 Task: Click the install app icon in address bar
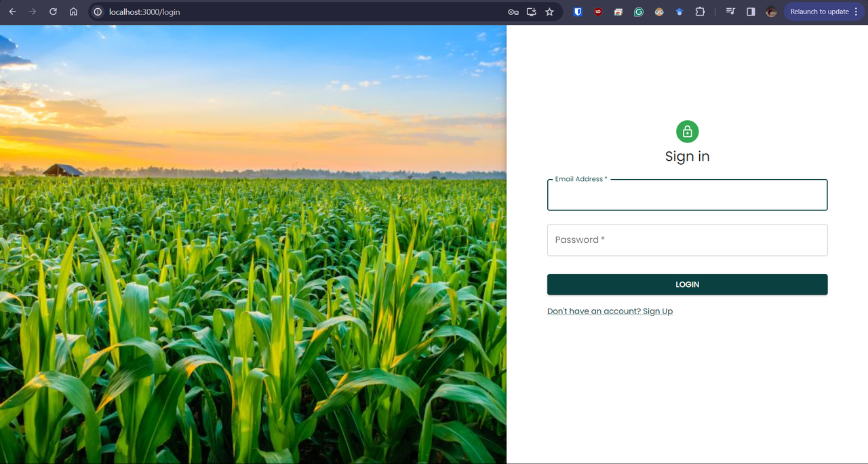coord(532,12)
